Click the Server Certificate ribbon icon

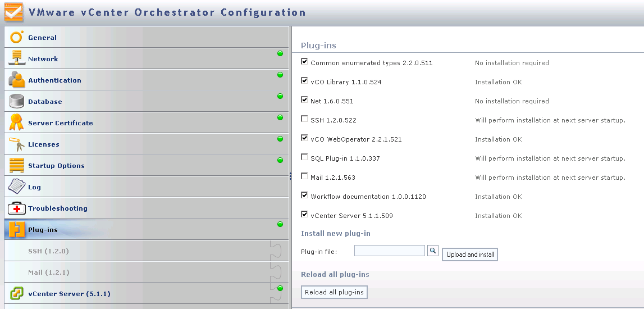tap(17, 122)
